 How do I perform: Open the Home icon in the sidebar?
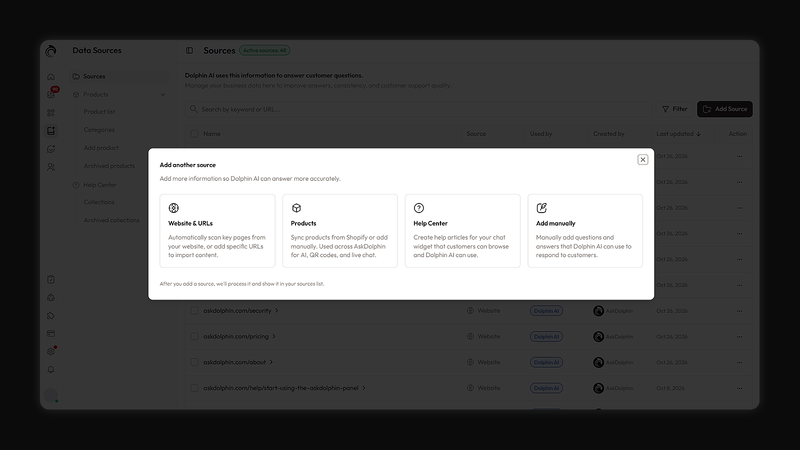(51, 77)
